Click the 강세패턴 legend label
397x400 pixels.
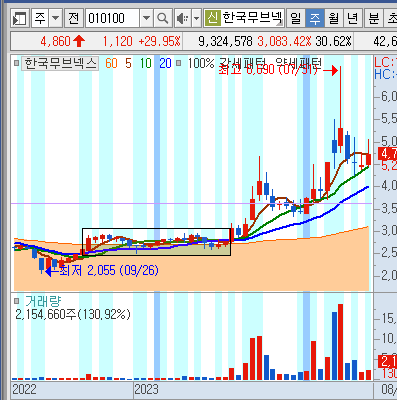point(242,63)
